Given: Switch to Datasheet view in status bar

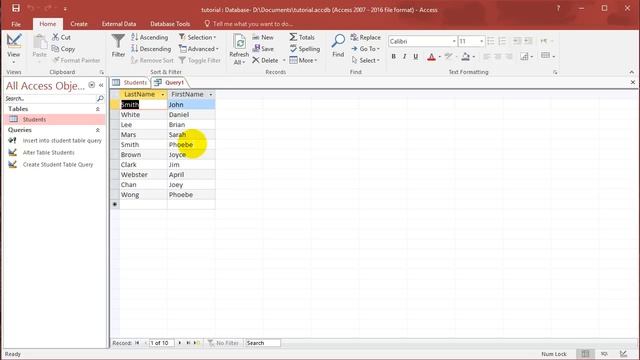Looking at the screenshot, I should point(585,354).
